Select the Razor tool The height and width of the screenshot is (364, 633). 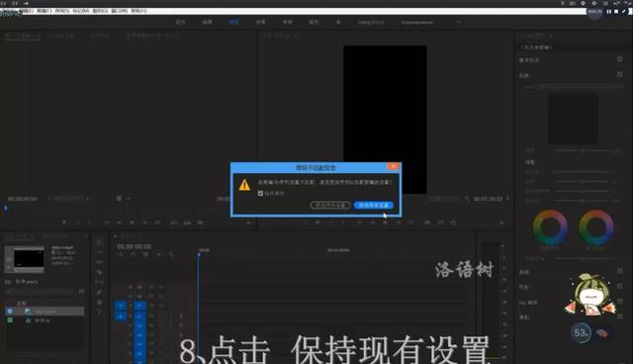click(99, 272)
